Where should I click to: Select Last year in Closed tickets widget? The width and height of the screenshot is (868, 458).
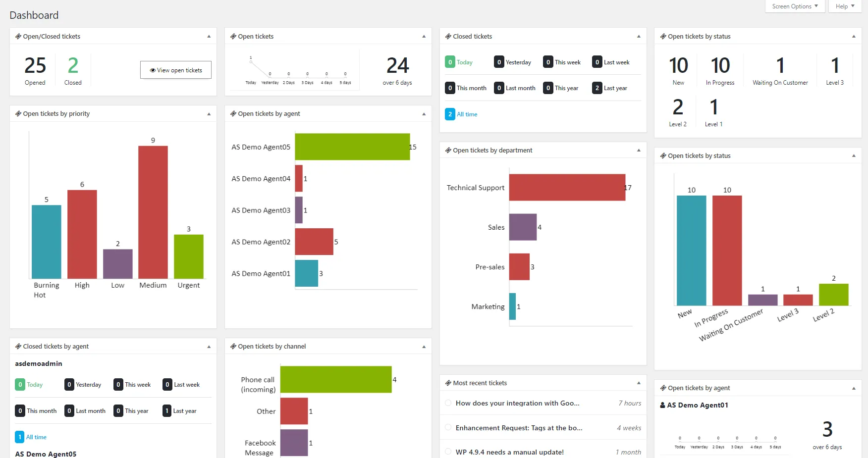click(x=610, y=88)
